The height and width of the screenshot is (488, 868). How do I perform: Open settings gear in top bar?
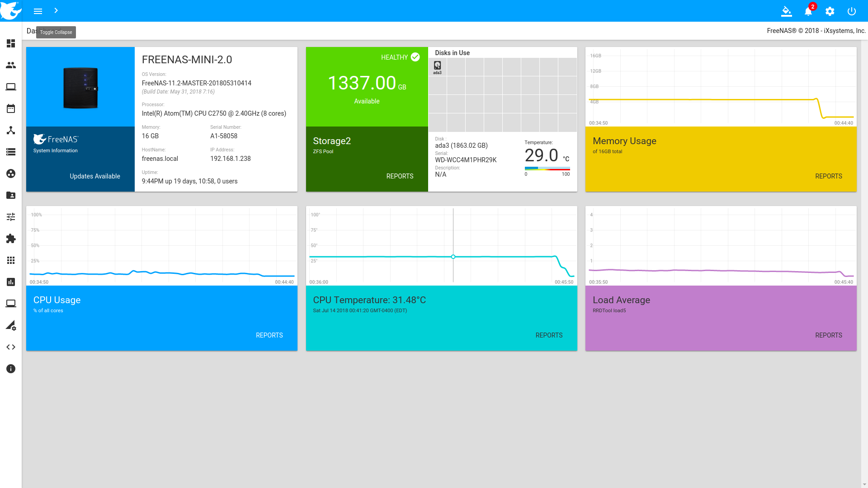pyautogui.click(x=830, y=11)
